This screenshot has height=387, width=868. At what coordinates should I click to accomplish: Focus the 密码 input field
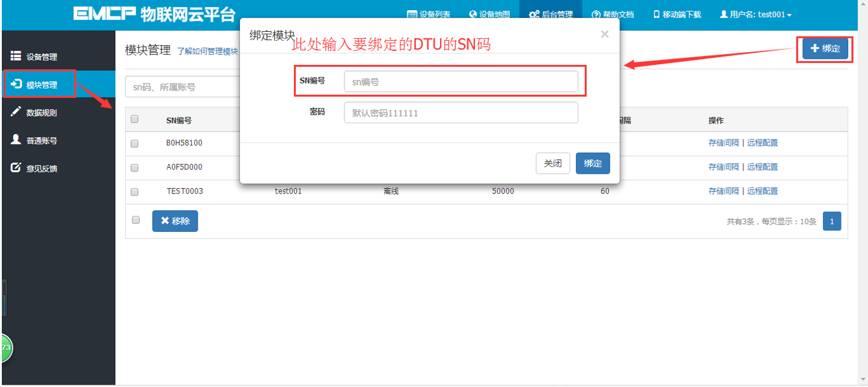461,112
